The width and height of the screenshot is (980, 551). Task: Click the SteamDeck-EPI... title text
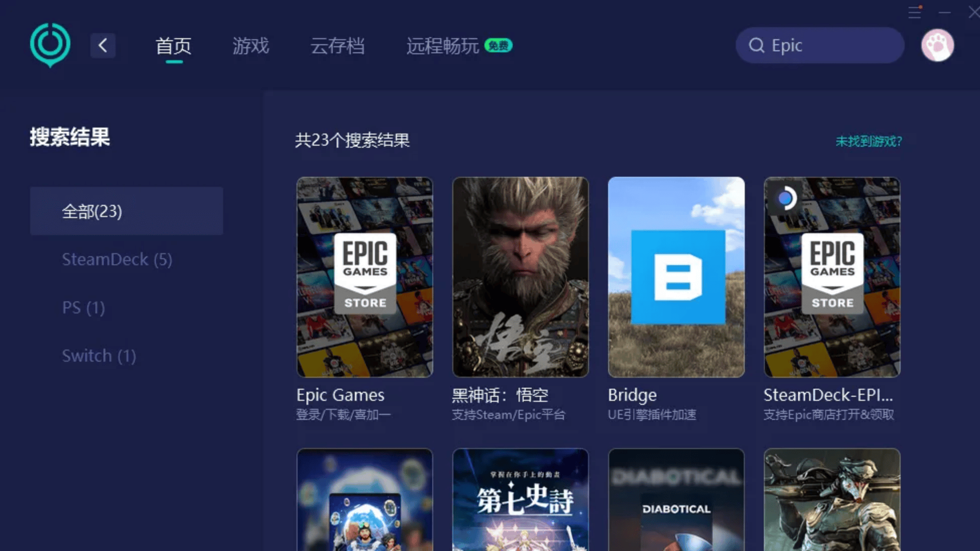[828, 395]
